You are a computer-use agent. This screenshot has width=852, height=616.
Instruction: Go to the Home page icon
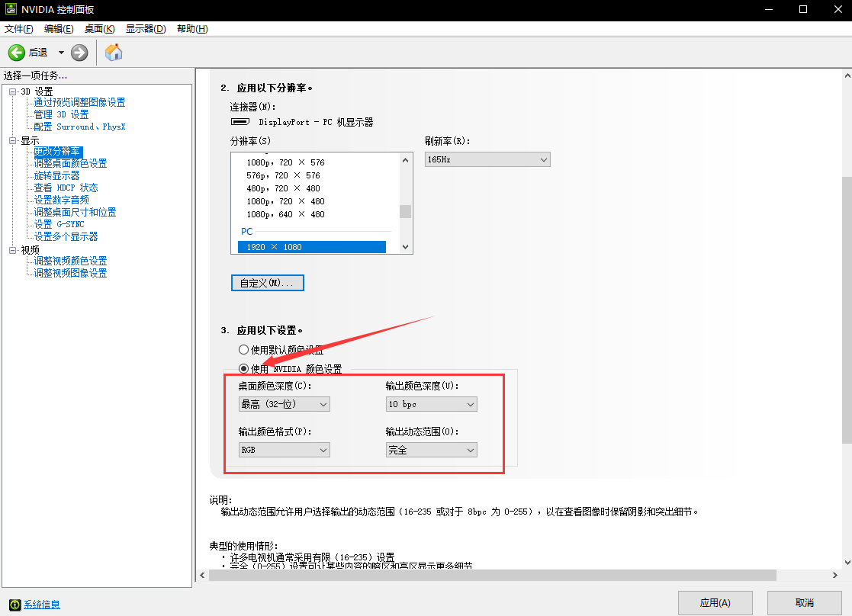coord(114,53)
